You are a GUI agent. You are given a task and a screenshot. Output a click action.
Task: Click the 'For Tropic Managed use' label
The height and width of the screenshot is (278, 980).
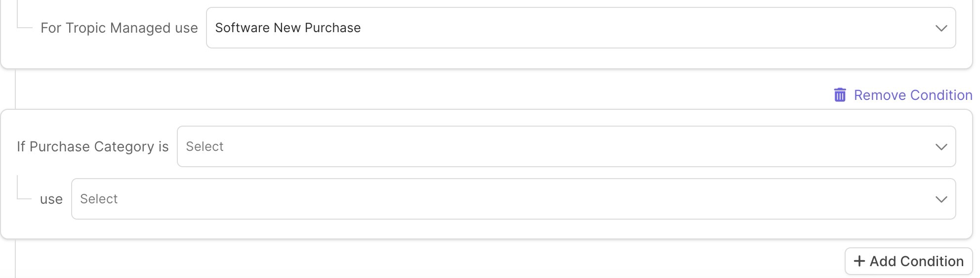pyautogui.click(x=119, y=28)
